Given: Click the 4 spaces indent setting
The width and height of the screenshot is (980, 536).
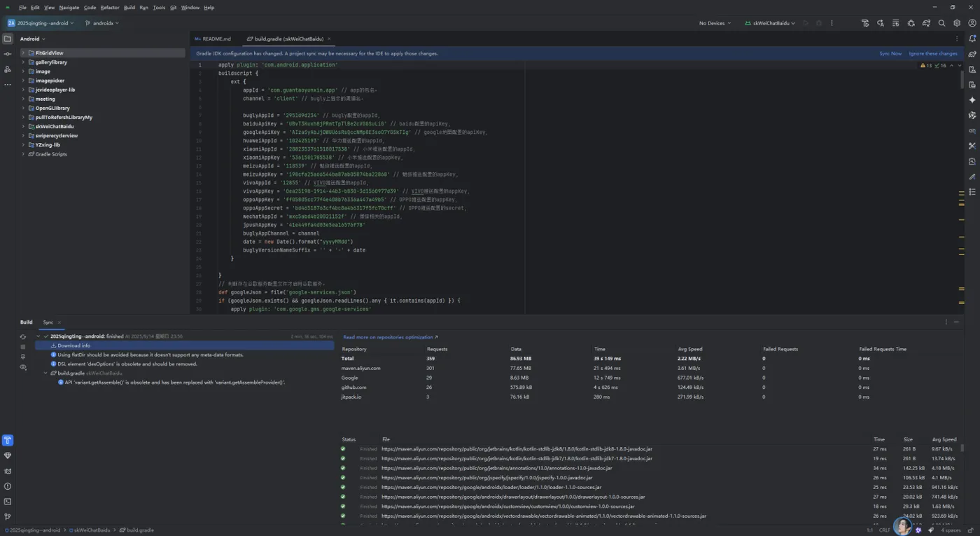Looking at the screenshot, I should pyautogui.click(x=951, y=530).
